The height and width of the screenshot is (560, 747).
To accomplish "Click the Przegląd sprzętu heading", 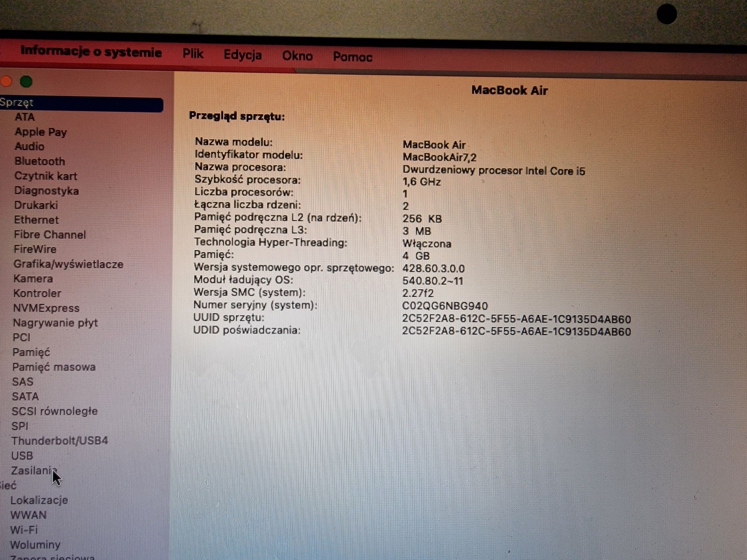I will [x=237, y=116].
